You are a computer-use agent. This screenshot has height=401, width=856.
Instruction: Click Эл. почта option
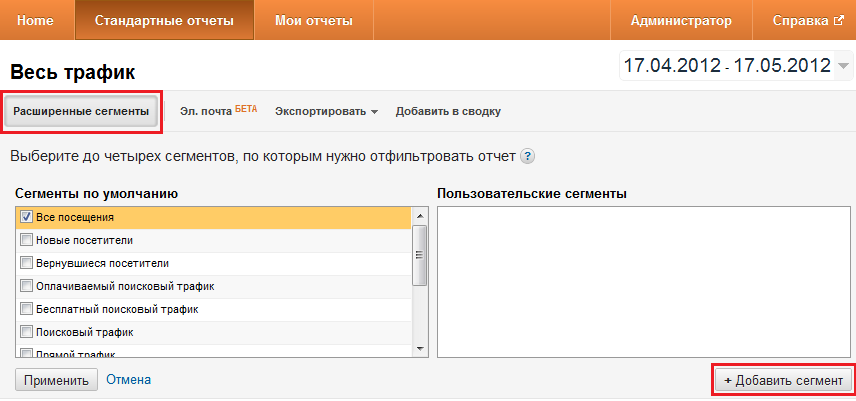tap(206, 111)
